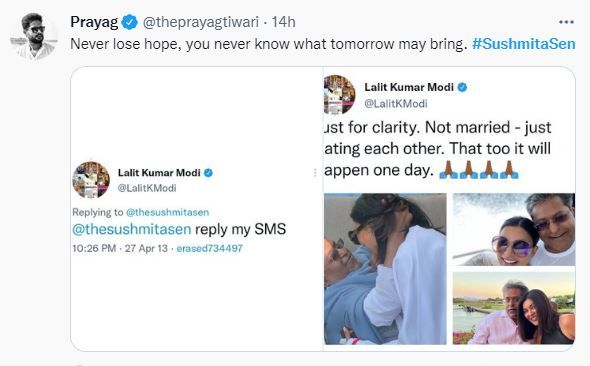Click the erased734497 source link
The image size is (590, 366).
(x=210, y=248)
